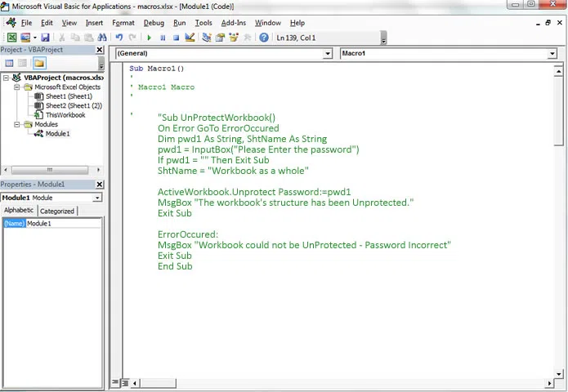Click the code window vertical scrollbar thumb

click(558, 111)
